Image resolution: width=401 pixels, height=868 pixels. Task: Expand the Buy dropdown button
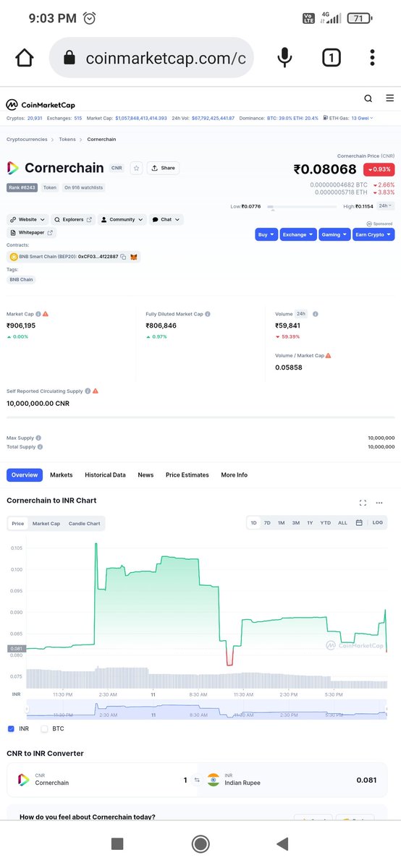[x=266, y=234]
